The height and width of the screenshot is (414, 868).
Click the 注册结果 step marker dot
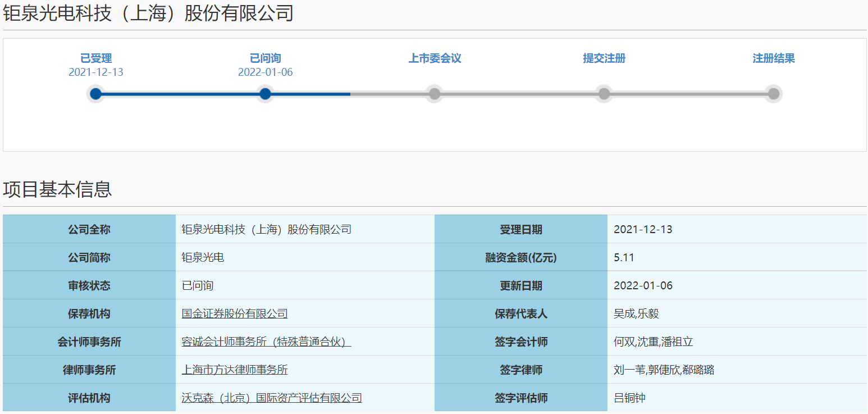tap(774, 94)
